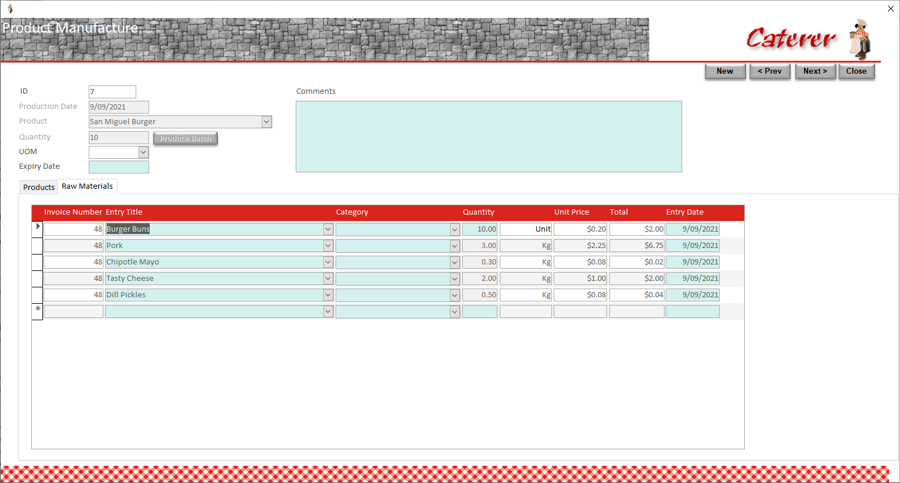
Task: Click quantity 0.30 for Chipotle Mayo
Action: coord(480,262)
